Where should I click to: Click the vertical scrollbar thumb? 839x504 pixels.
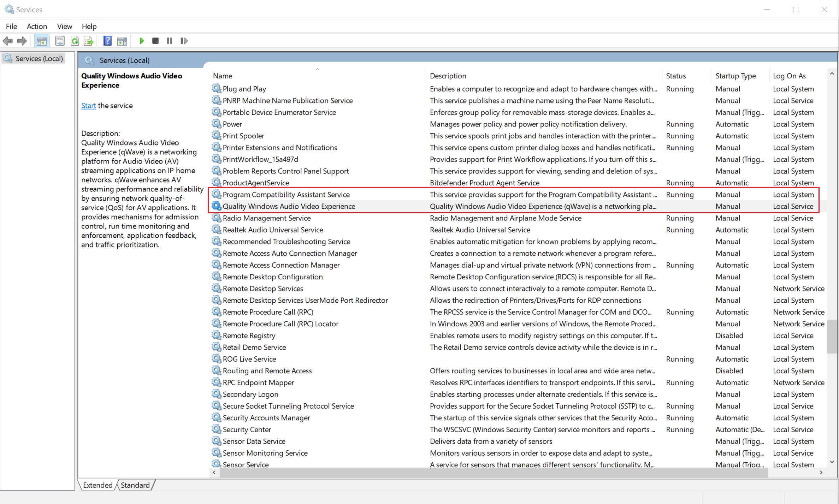(x=832, y=336)
